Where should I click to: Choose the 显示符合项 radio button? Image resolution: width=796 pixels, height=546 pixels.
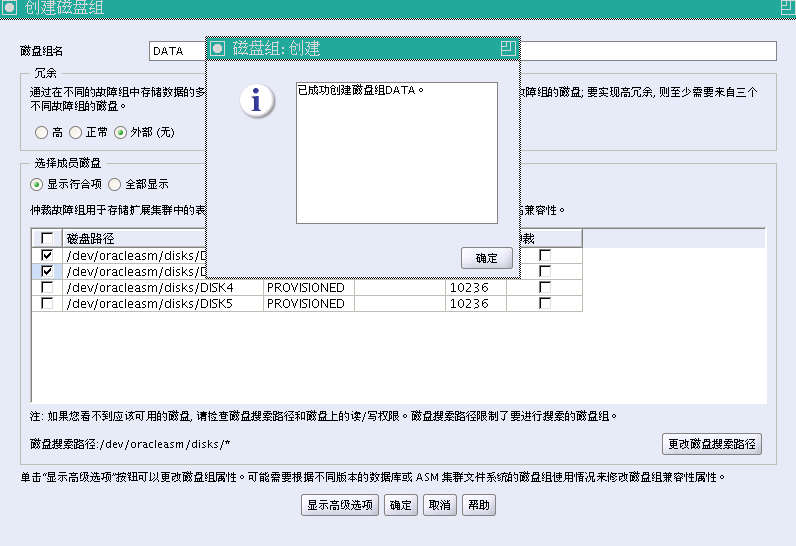click(x=36, y=184)
